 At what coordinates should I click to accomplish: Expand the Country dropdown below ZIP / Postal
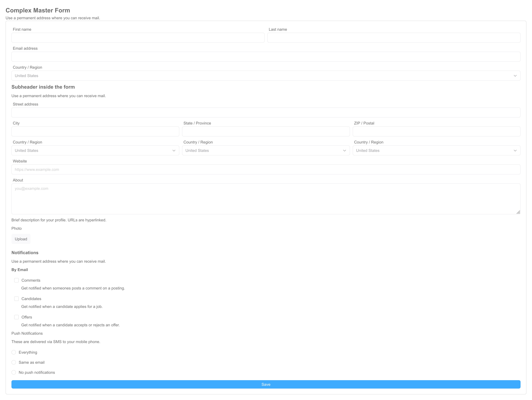tap(436, 150)
